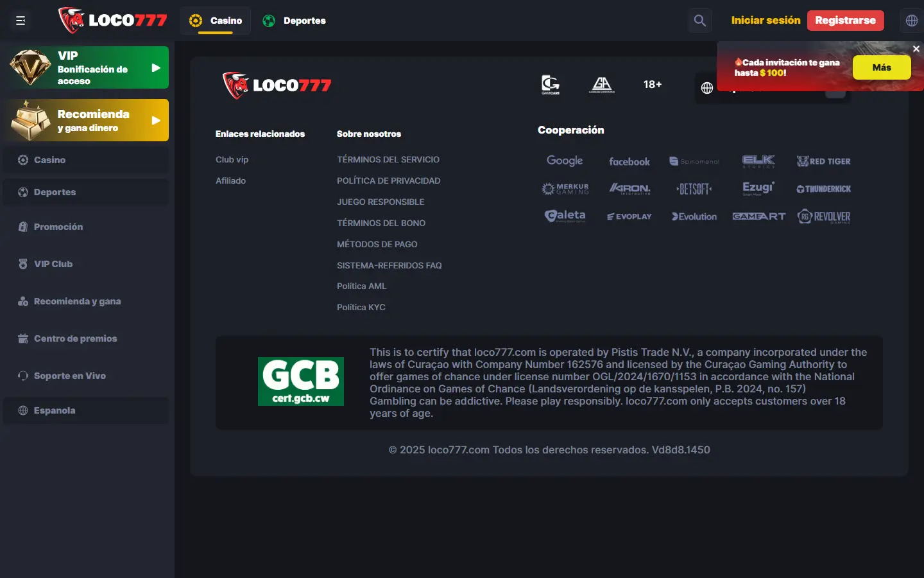Click the yellow Más button
This screenshot has height=578, width=924.
(x=882, y=67)
